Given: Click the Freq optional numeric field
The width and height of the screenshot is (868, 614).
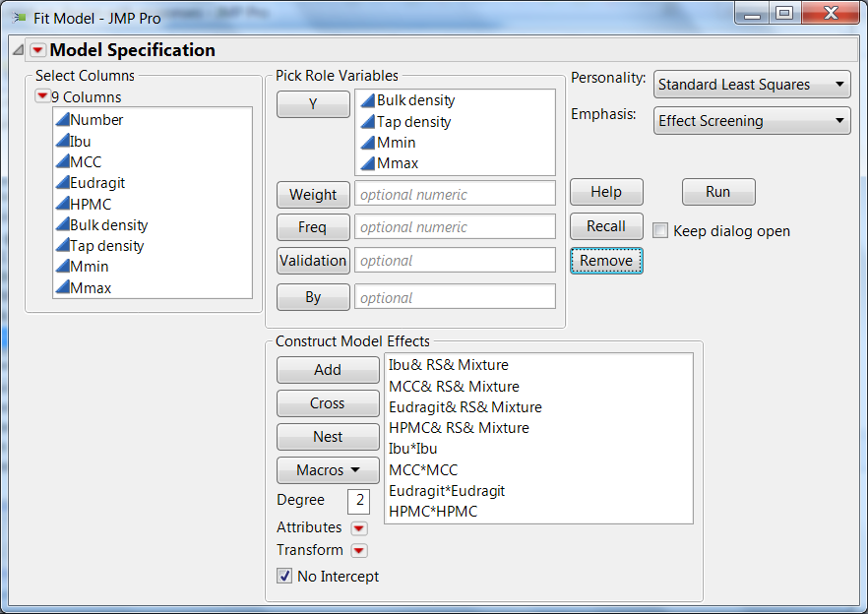Looking at the screenshot, I should tap(455, 227).
